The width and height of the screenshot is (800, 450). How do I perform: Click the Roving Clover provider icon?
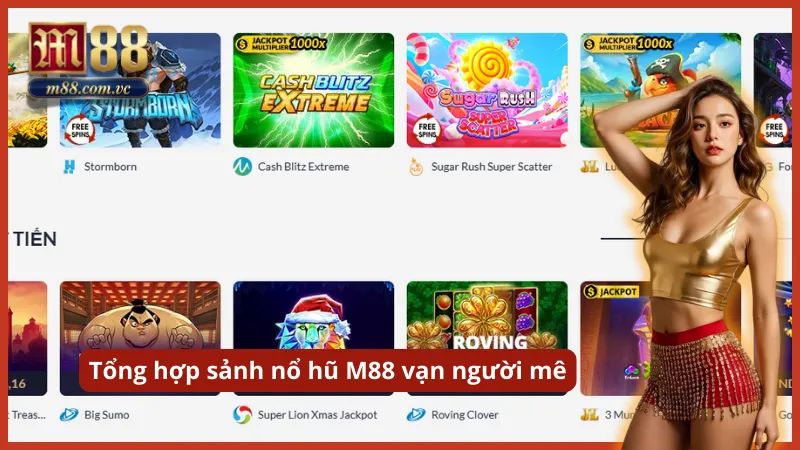[x=416, y=415]
